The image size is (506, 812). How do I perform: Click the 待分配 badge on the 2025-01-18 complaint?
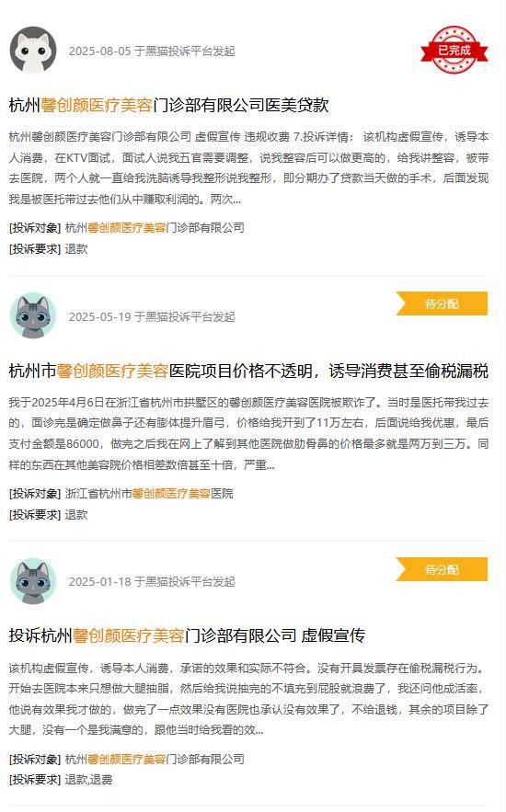coord(442,569)
